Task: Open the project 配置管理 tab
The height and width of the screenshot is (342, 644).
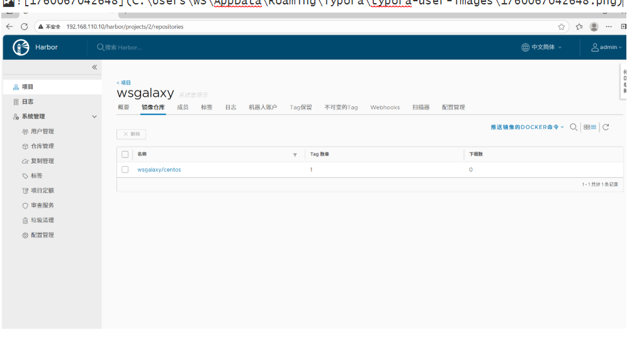Action: click(x=453, y=108)
